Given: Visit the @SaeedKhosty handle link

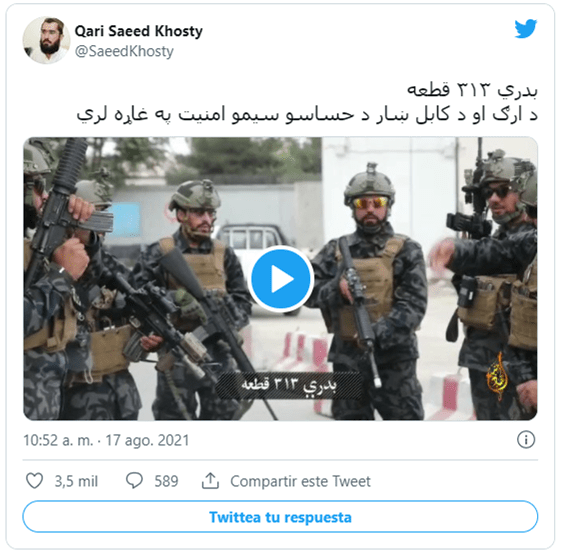Looking at the screenshot, I should [124, 51].
